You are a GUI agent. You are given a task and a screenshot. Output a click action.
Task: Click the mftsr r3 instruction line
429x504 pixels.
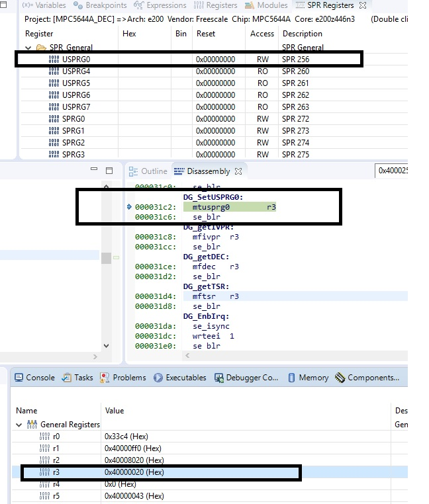coord(216,296)
